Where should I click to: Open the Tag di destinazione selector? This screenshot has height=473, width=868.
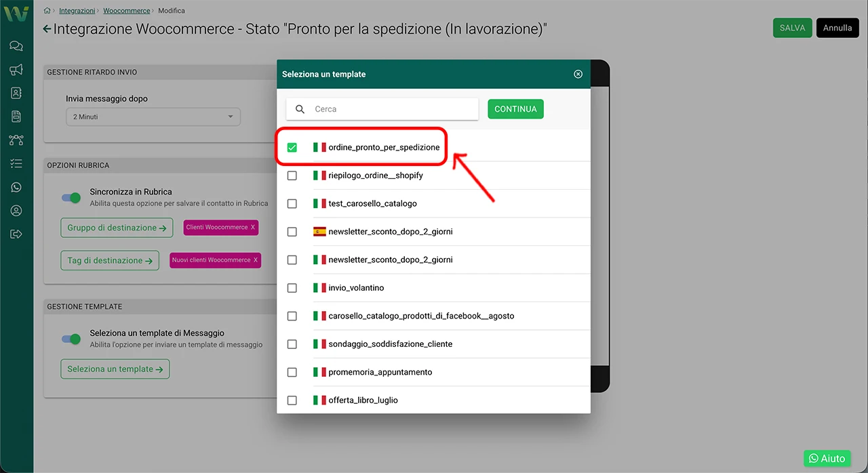(110, 260)
